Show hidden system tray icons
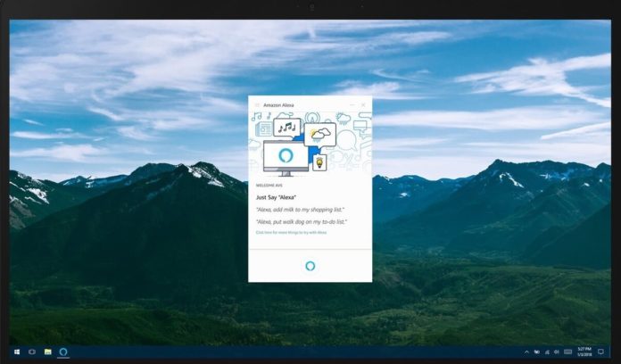The width and height of the screenshot is (621, 364). click(526, 352)
